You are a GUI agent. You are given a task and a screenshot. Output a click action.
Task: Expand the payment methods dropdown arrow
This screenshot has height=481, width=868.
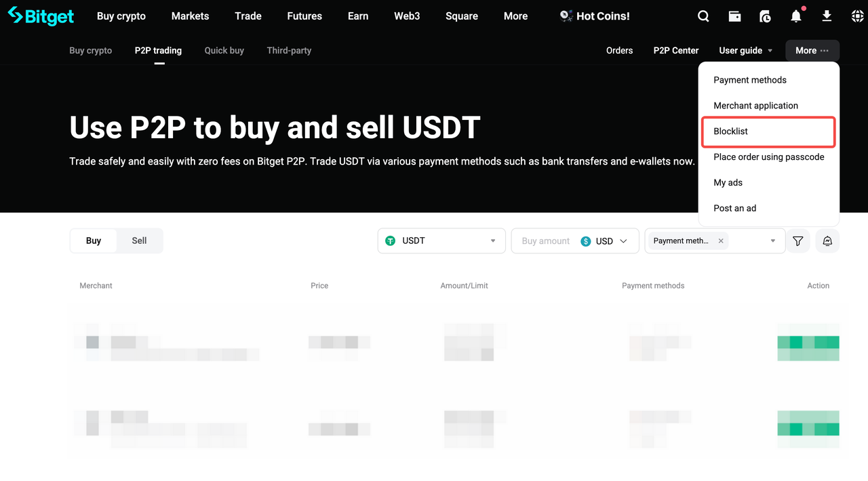773,240
